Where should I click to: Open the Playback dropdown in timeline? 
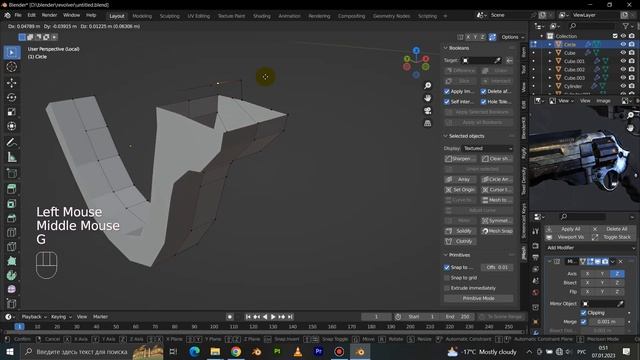tap(33, 317)
